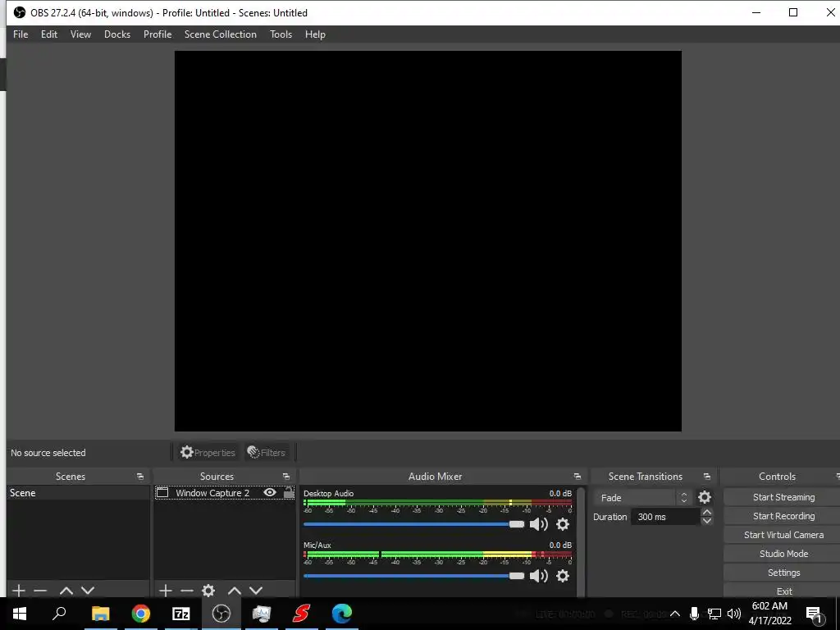The height and width of the screenshot is (630, 840).
Task: Pop out the Audio Mixer dock
Action: pyautogui.click(x=577, y=477)
